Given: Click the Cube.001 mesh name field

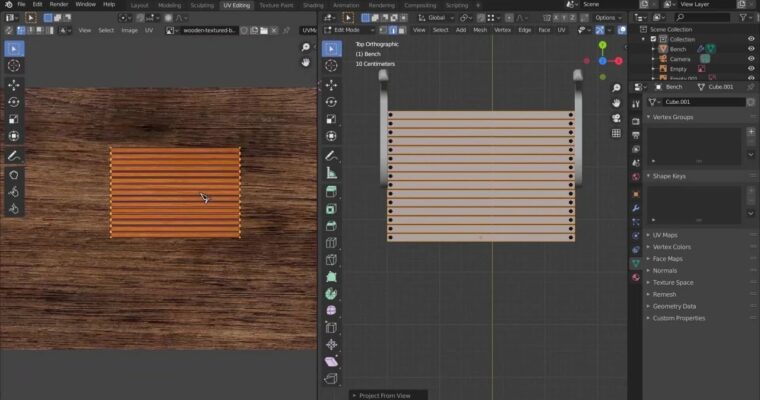Looking at the screenshot, I should [x=703, y=102].
